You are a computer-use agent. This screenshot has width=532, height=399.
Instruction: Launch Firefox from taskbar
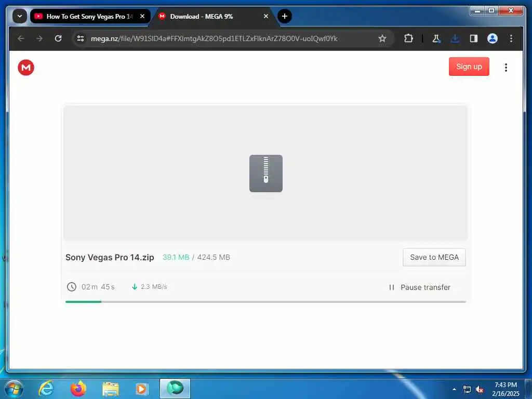tap(78, 389)
